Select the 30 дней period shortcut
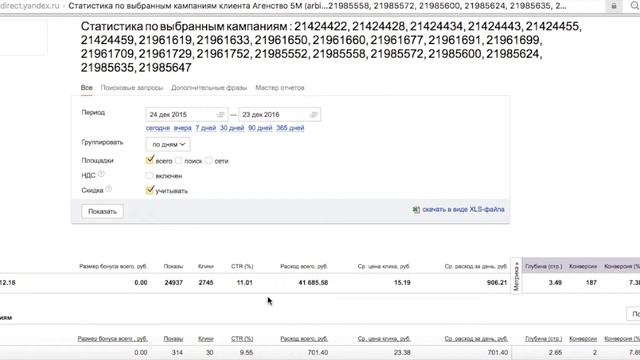The height and width of the screenshot is (360, 640). [232, 128]
